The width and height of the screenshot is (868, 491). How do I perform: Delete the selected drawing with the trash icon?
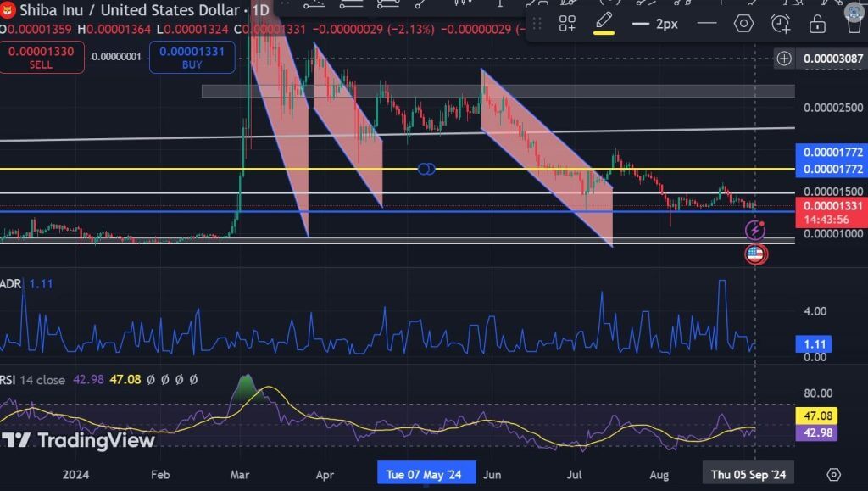pos(854,25)
